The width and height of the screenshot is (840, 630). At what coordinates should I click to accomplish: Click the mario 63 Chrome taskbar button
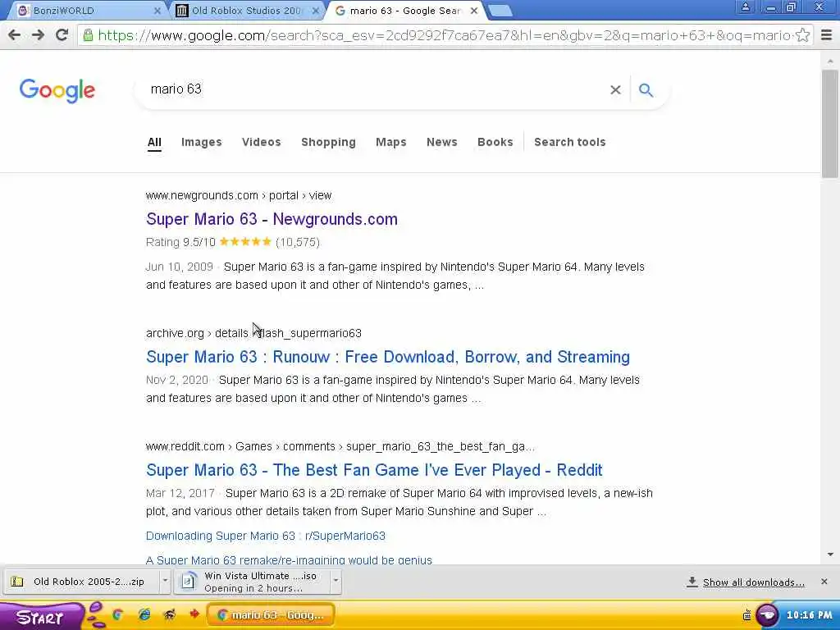point(271,615)
